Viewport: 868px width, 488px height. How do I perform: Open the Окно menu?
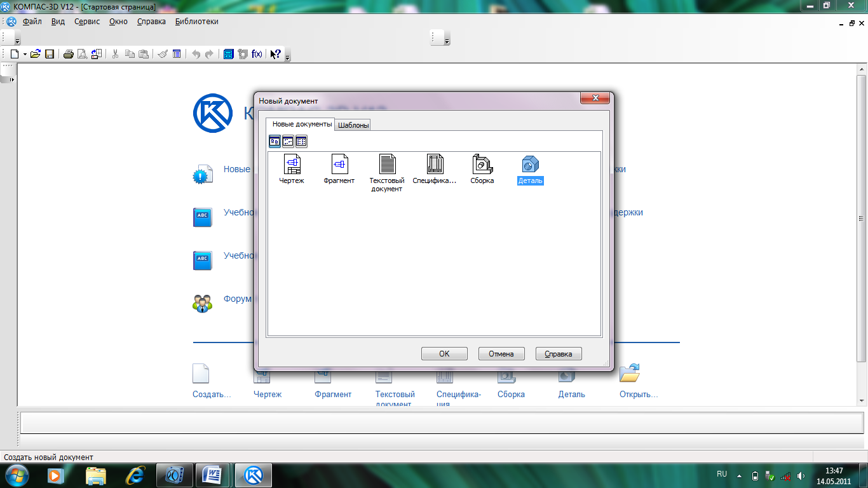(118, 21)
